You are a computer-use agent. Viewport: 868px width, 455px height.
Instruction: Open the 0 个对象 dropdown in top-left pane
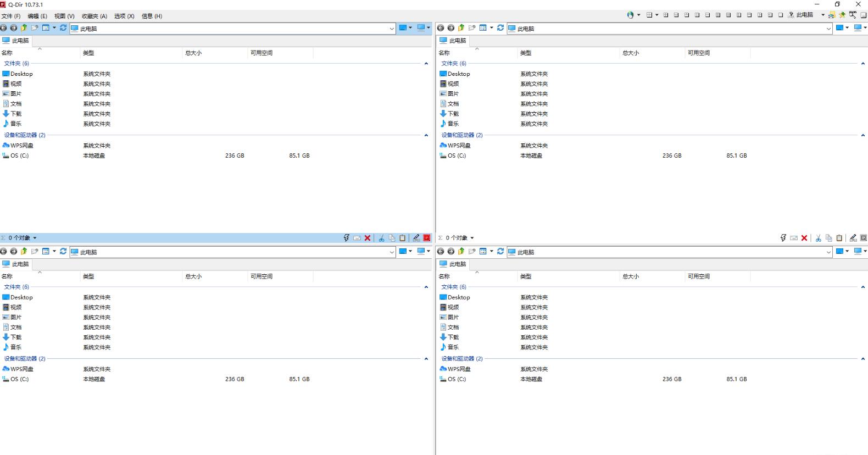22,238
